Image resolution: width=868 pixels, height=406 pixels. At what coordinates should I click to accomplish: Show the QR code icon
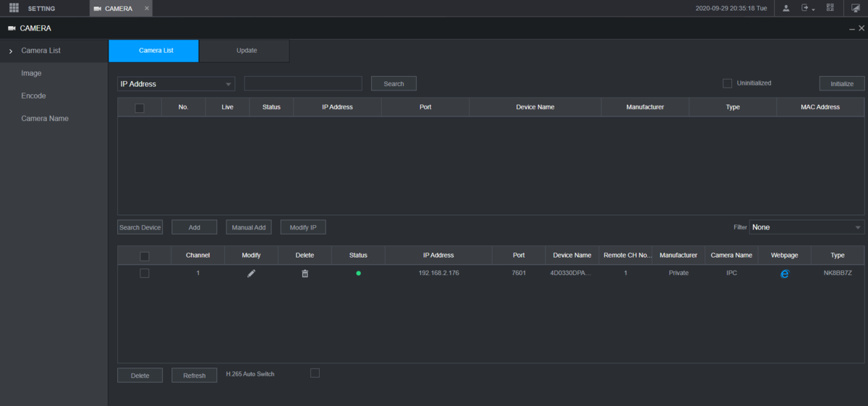coord(830,8)
